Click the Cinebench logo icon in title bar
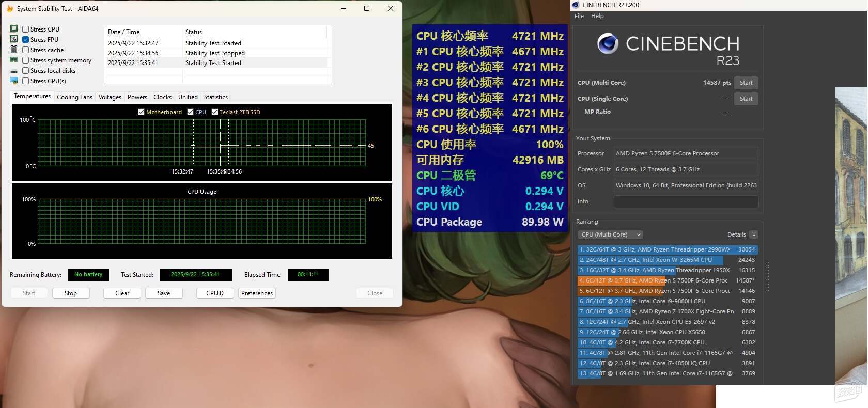Screen dimensions: 868x408 [x=576, y=5]
